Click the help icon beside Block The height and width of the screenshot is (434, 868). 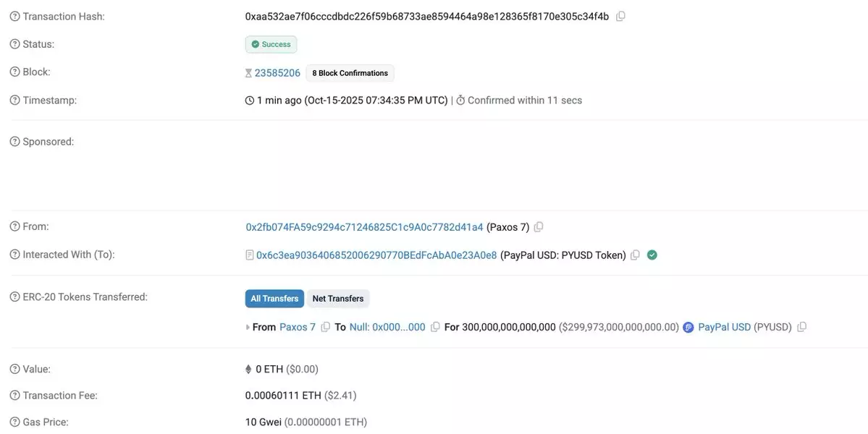click(14, 72)
